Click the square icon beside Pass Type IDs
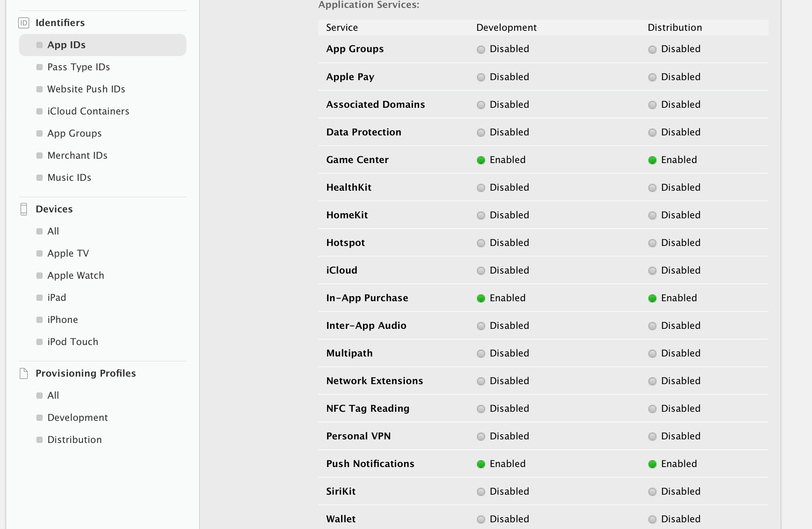812x529 pixels. [x=39, y=67]
